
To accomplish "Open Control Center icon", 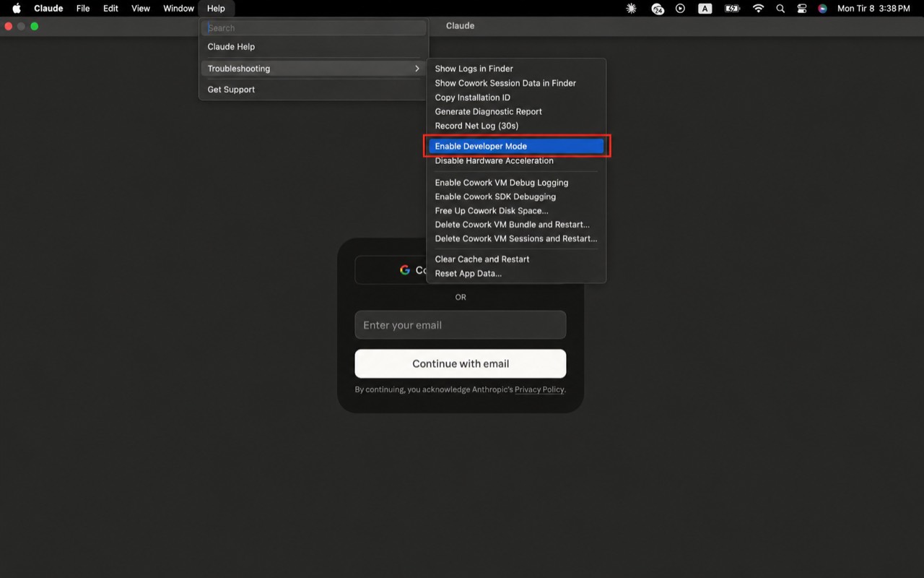I will click(802, 9).
